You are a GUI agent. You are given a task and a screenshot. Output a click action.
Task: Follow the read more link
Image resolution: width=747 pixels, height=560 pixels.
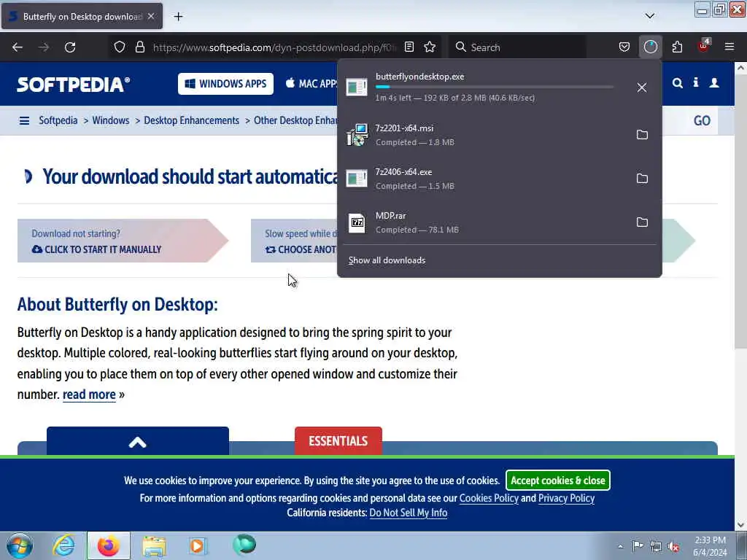[89, 394]
